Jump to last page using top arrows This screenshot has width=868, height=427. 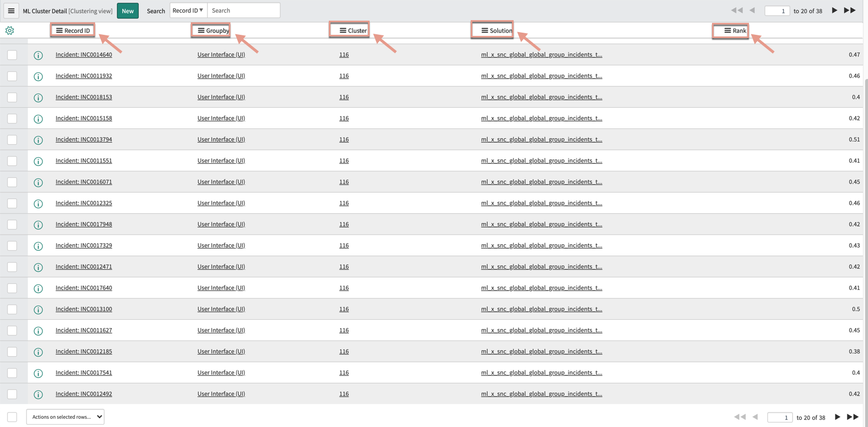(x=850, y=10)
